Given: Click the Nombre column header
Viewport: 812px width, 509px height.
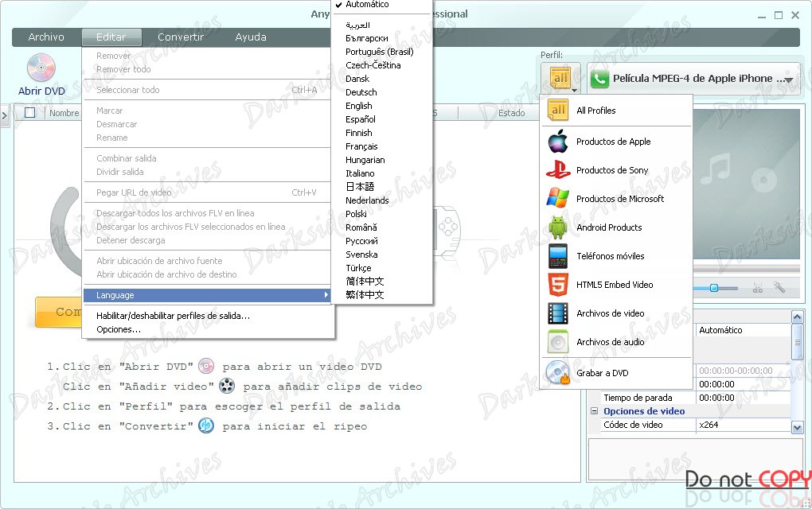Looking at the screenshot, I should (x=64, y=113).
